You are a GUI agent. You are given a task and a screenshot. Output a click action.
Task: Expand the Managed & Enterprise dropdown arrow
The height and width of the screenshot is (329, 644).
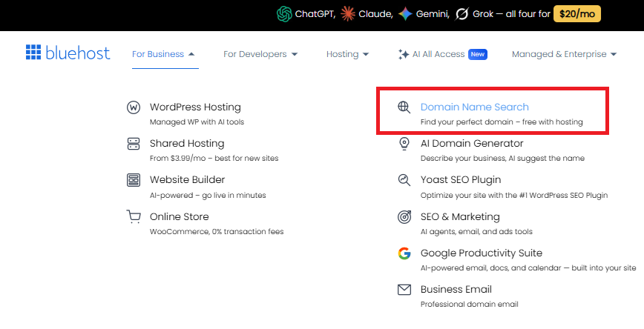(x=614, y=54)
